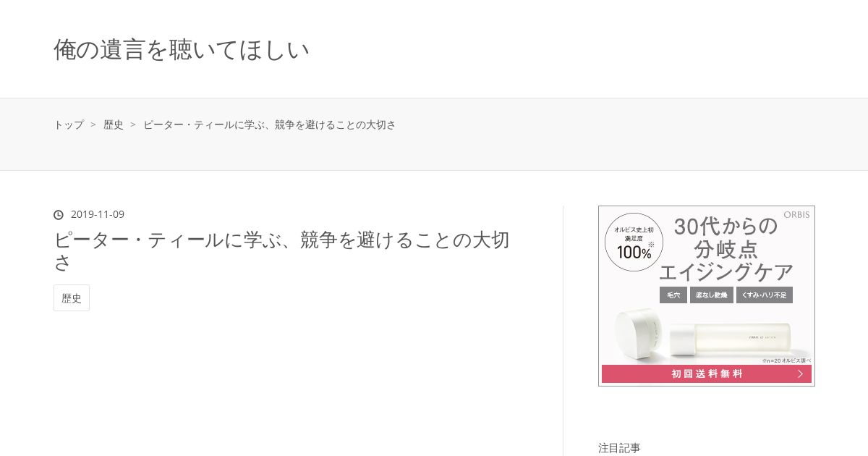868x456 pixels.
Task: Select the article title in the breadcrumb
Action: pos(270,124)
